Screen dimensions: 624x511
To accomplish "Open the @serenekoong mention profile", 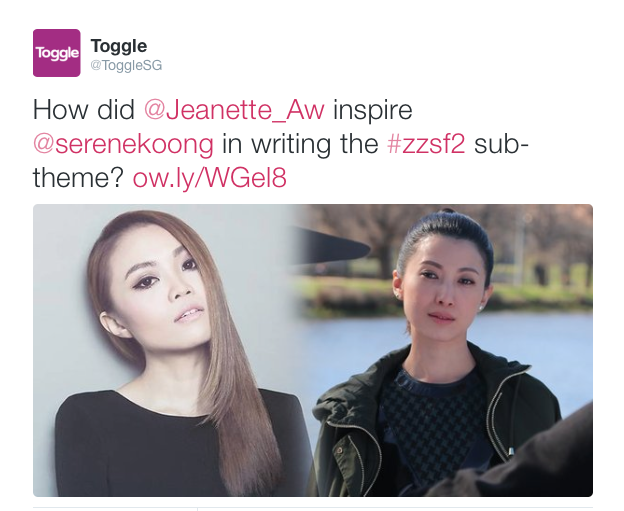I will pos(123,144).
